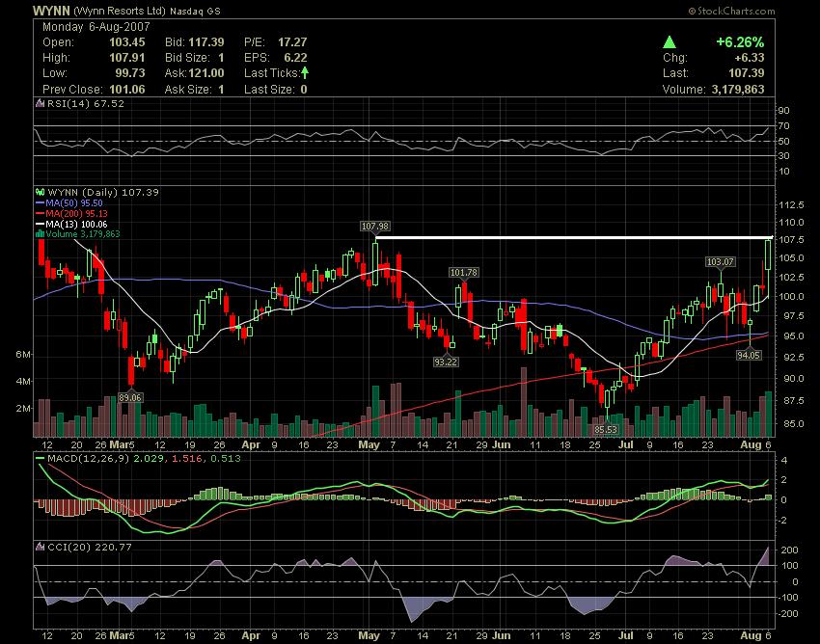Select the EPS value 6.22
This screenshot has height=644, width=820.
pyautogui.click(x=295, y=58)
